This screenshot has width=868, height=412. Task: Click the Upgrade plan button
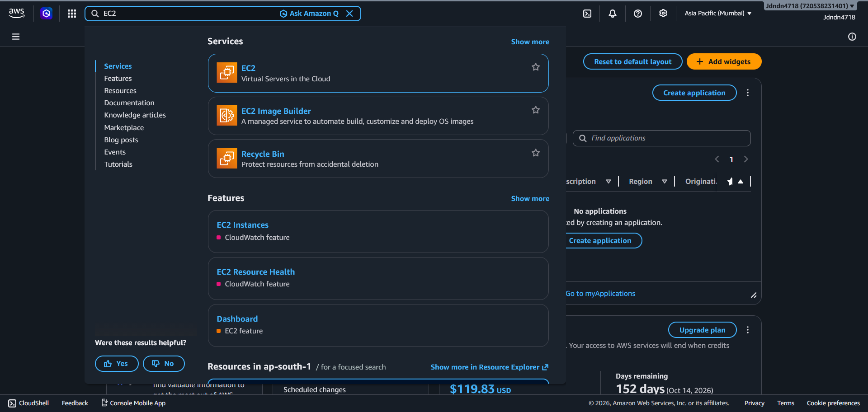click(703, 330)
